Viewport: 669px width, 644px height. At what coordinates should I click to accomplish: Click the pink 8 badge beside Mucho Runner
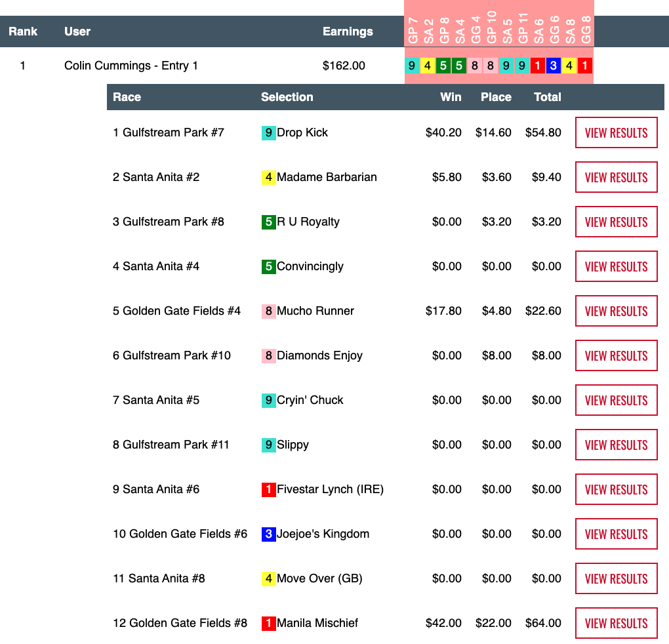coord(268,311)
